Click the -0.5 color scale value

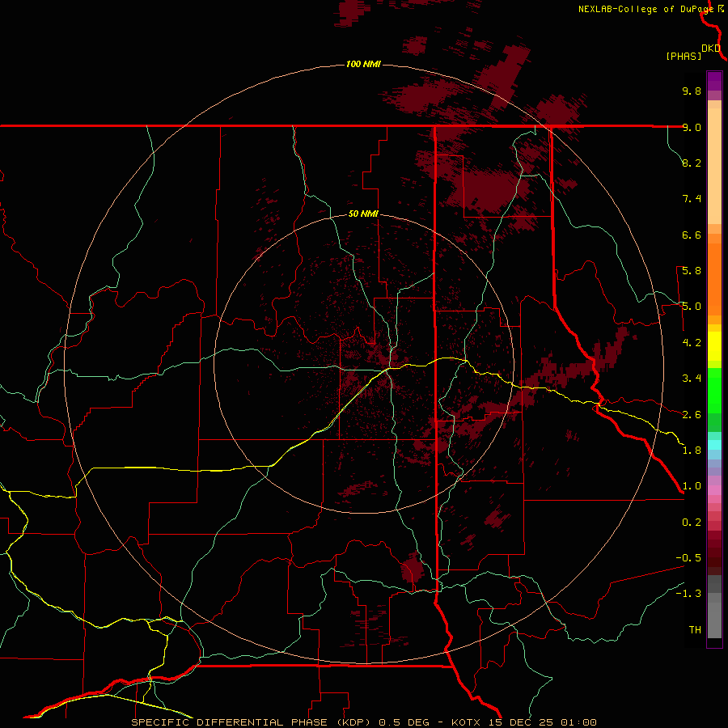[x=688, y=557]
